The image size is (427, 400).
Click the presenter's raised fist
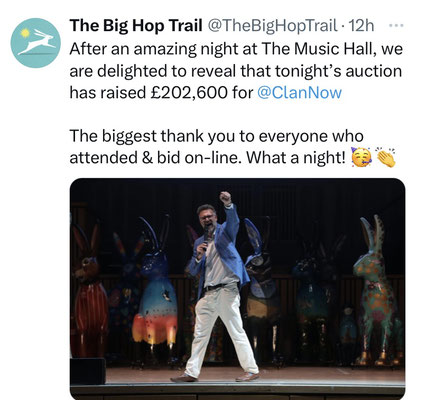click(225, 198)
